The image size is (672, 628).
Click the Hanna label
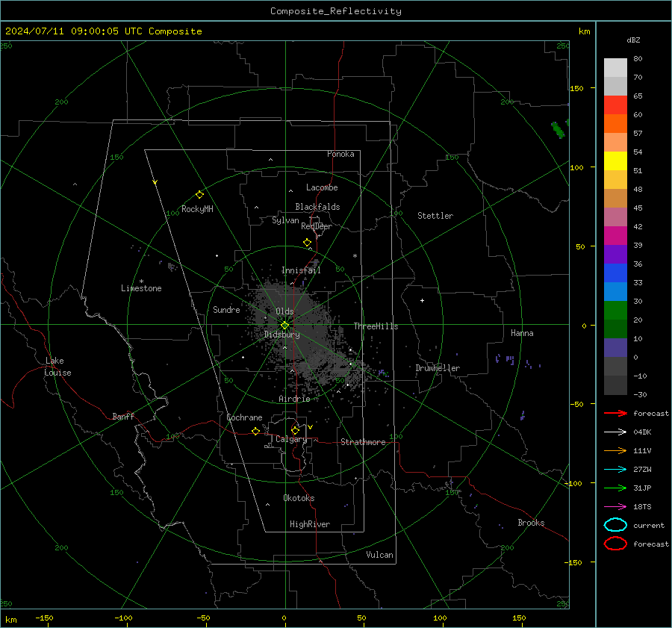[x=522, y=333]
